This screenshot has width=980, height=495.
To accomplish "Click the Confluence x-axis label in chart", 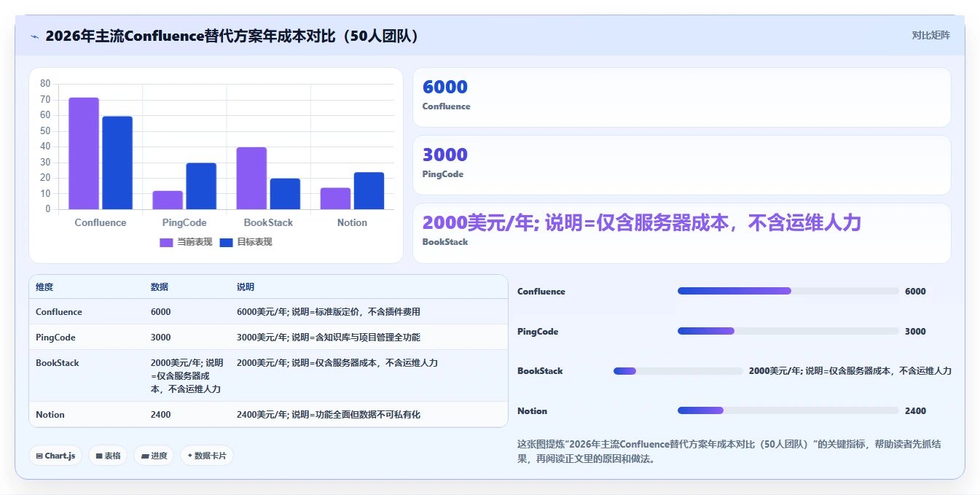I will [101, 222].
